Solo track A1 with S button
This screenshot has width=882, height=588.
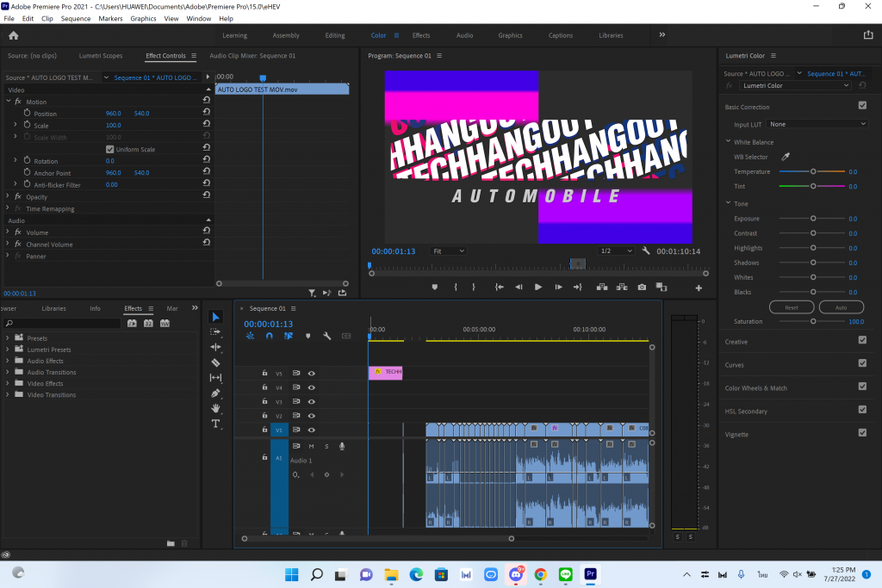pos(326,446)
